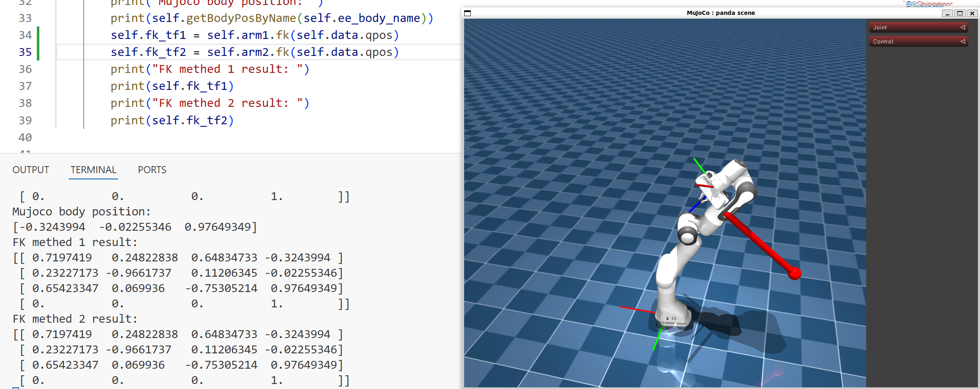Click the "FK methed 2 result: " print statement
Screen dimensions: 980x389
210,103
